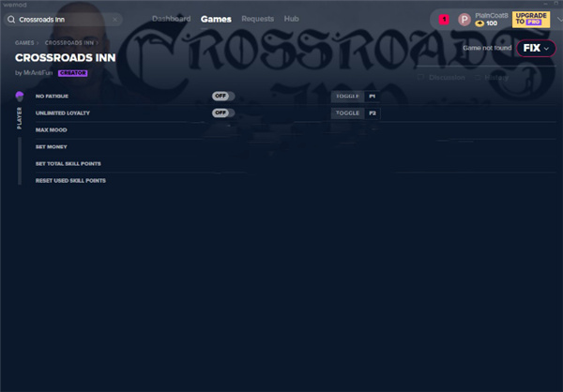Click the Game not found status text
This screenshot has height=392, width=563.
(487, 48)
